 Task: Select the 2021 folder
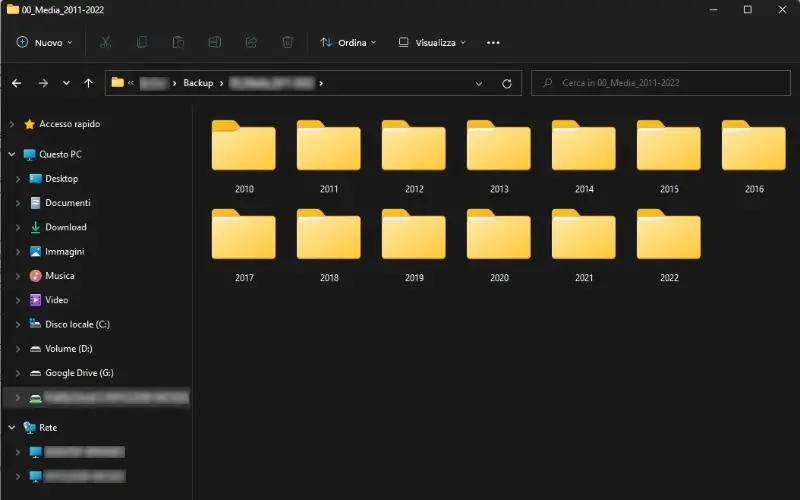584,245
